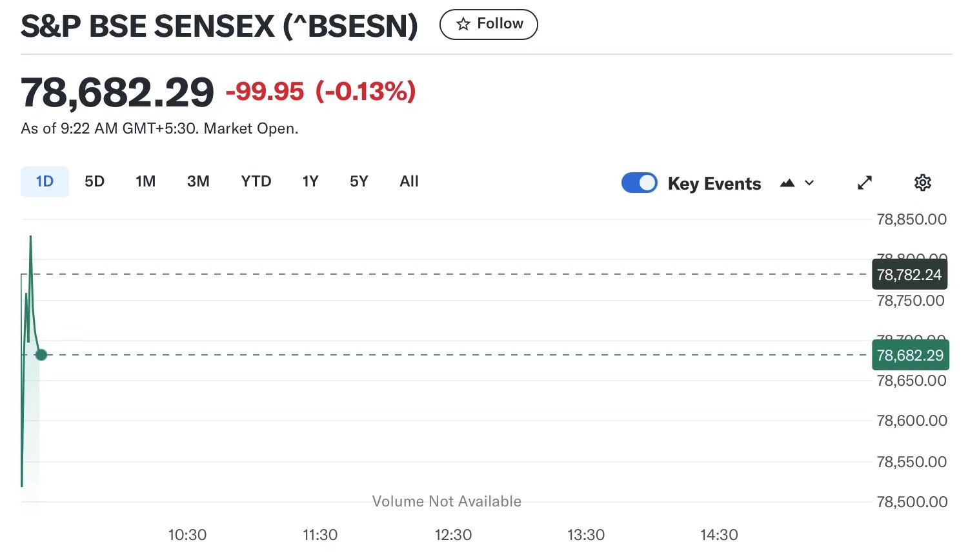
Task: Select the mountain chart type icon
Action: click(787, 183)
